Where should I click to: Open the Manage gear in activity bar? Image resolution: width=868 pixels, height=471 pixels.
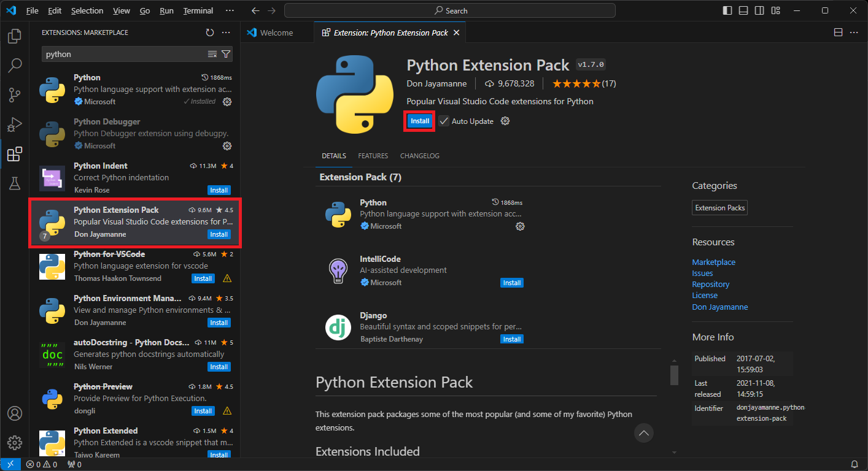click(x=15, y=443)
